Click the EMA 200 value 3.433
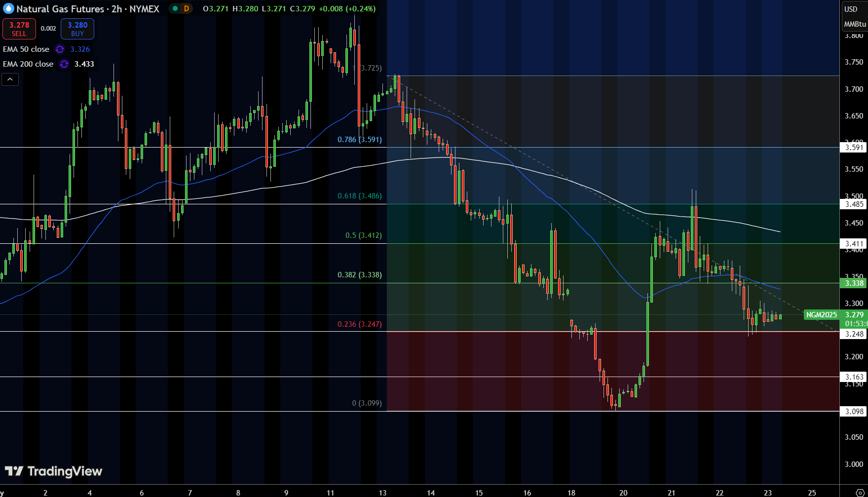868x497 pixels. tap(84, 64)
